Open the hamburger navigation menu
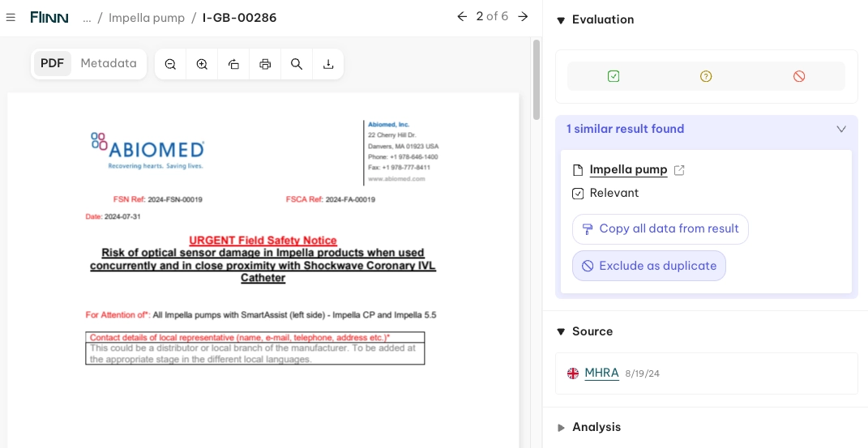868x448 pixels. point(11,18)
